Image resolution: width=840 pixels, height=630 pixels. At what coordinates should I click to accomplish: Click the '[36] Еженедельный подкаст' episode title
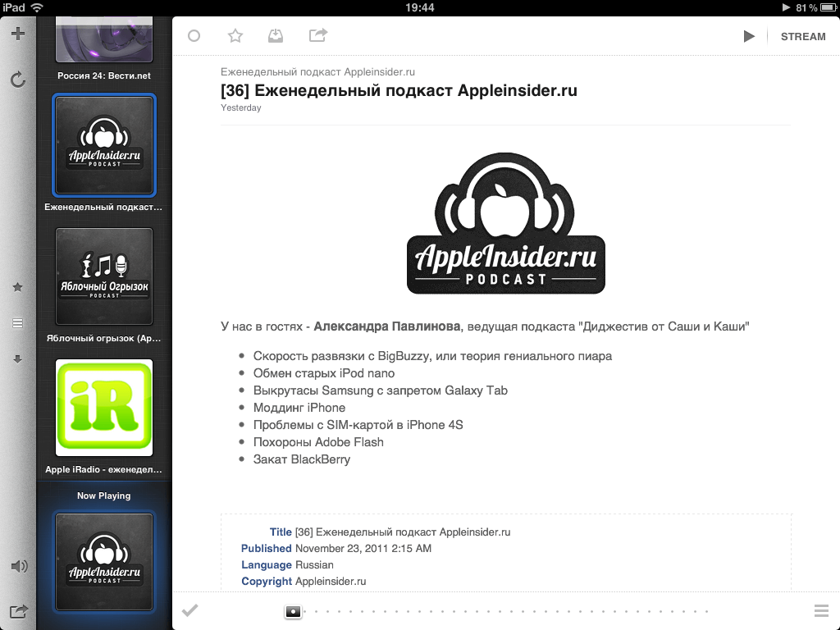coord(399,90)
